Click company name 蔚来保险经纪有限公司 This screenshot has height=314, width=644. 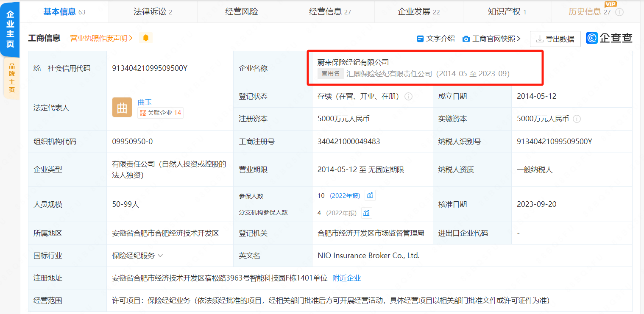[x=353, y=62]
